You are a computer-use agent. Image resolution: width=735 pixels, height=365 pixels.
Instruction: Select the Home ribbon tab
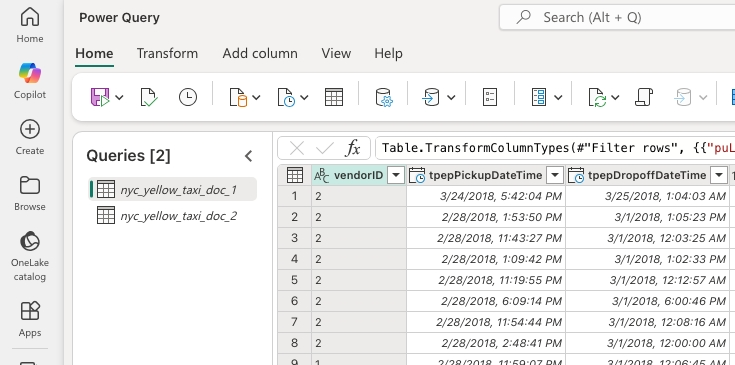click(x=94, y=53)
